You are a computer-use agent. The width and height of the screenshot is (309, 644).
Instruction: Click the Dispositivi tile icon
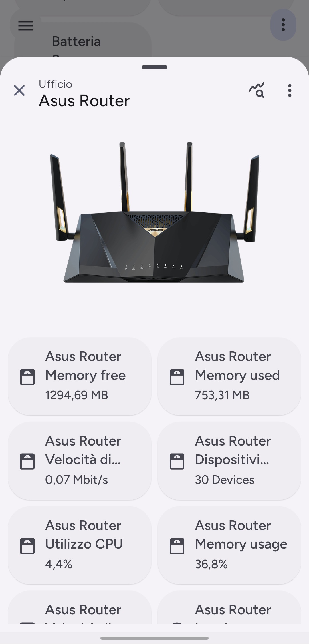pos(177,461)
